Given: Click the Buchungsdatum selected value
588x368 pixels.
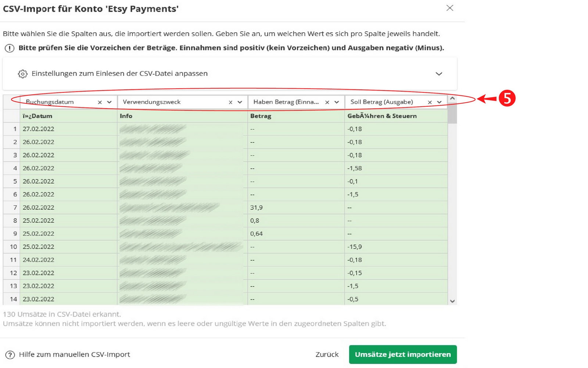Looking at the screenshot, I should (50, 102).
